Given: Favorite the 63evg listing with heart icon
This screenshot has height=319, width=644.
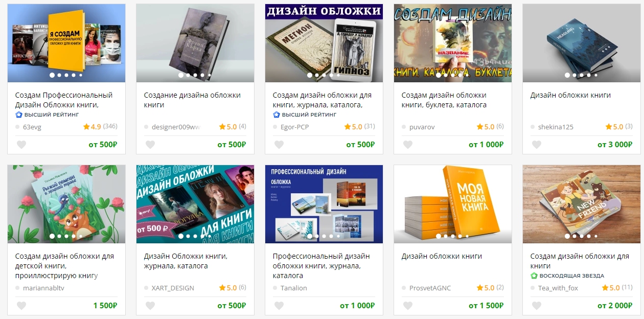Looking at the screenshot, I should click(21, 145).
